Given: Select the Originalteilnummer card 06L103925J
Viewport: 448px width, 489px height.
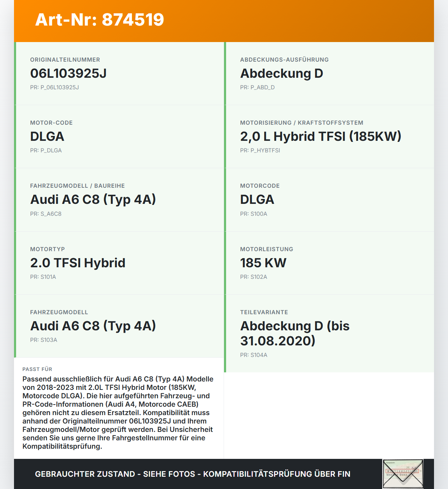Looking at the screenshot, I should click(x=119, y=74).
